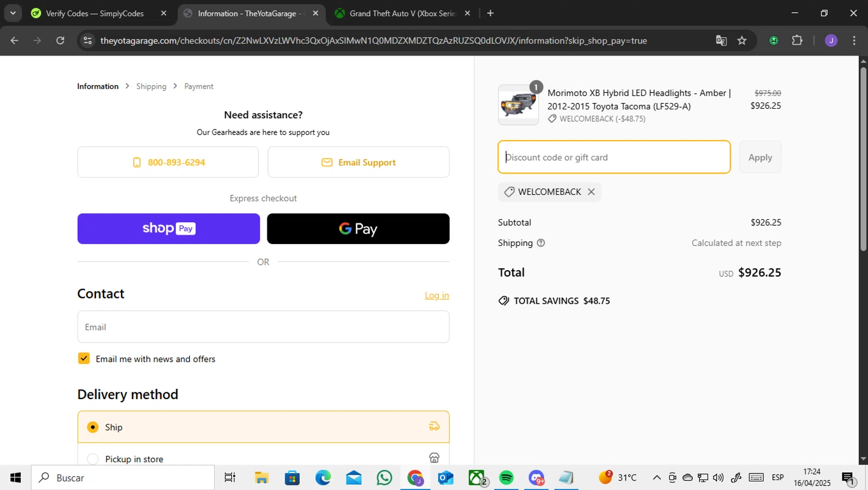Click the headlights product thumbnail
Image resolution: width=868 pixels, height=490 pixels.
[x=518, y=105]
